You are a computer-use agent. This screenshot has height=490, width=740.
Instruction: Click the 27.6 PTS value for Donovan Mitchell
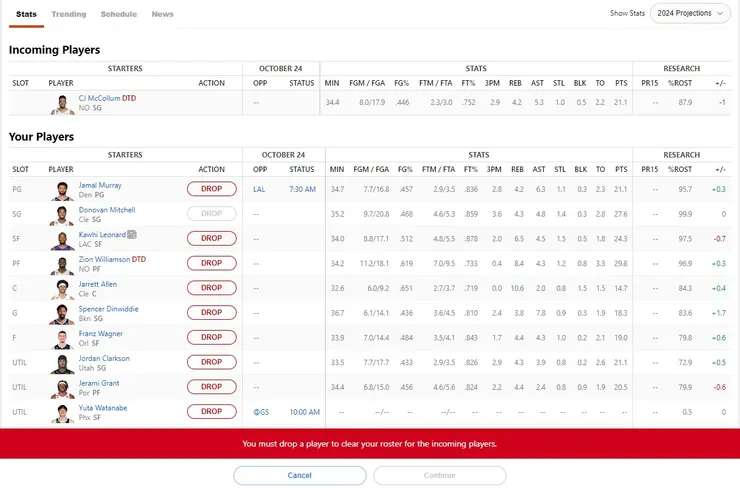pyautogui.click(x=621, y=214)
